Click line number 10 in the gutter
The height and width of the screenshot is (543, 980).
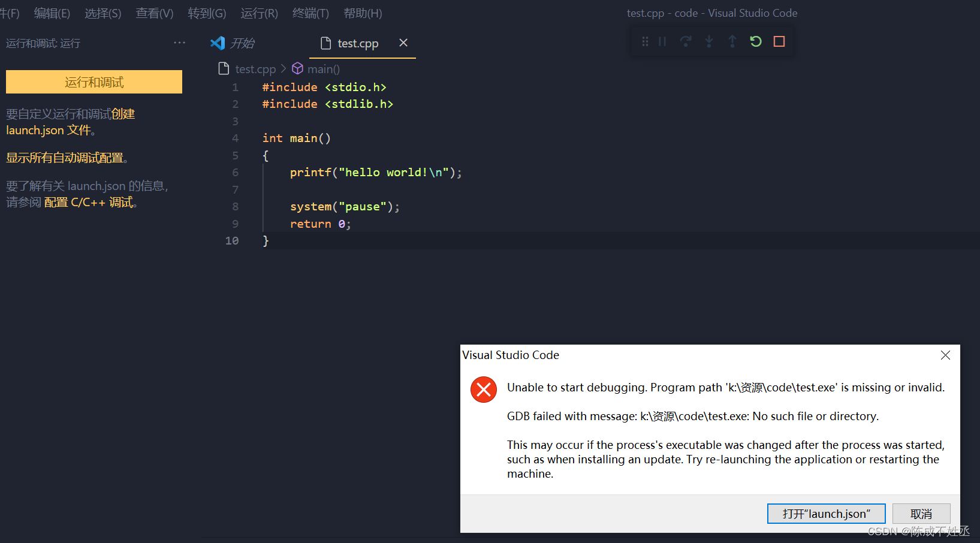[x=232, y=241]
